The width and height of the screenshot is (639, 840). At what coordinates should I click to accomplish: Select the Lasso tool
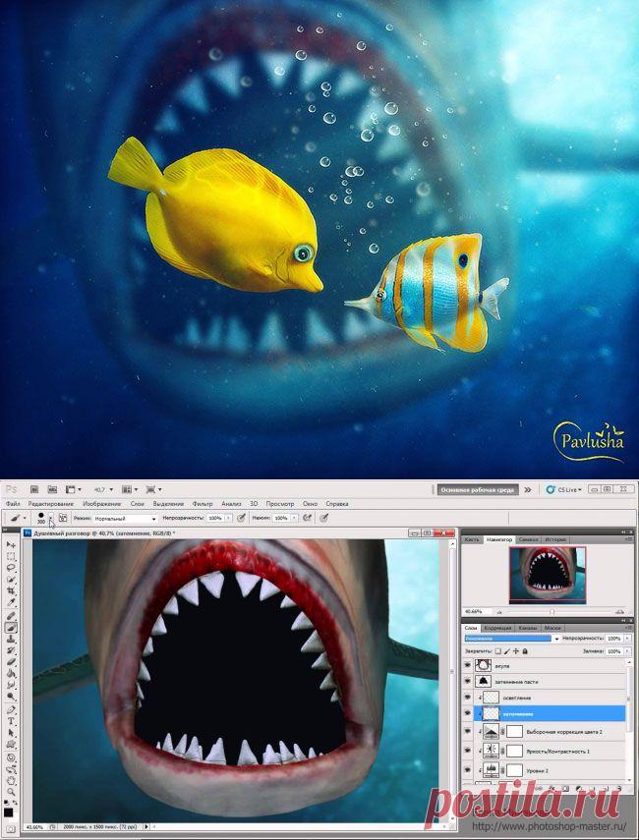click(11, 568)
